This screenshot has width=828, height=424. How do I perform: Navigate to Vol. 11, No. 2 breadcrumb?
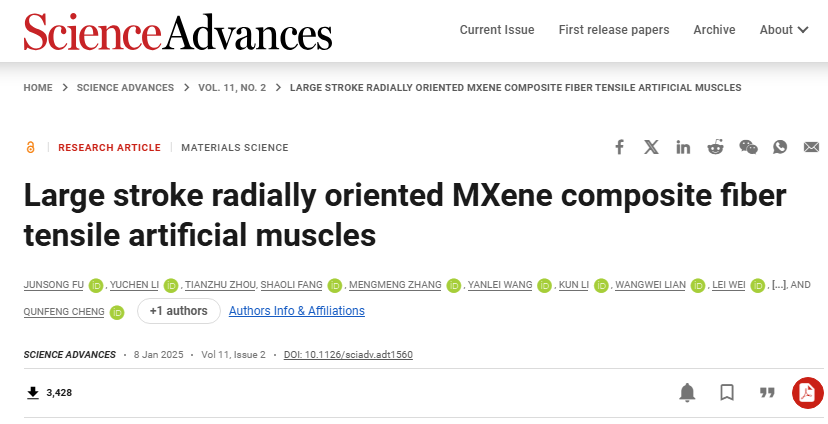[232, 88]
